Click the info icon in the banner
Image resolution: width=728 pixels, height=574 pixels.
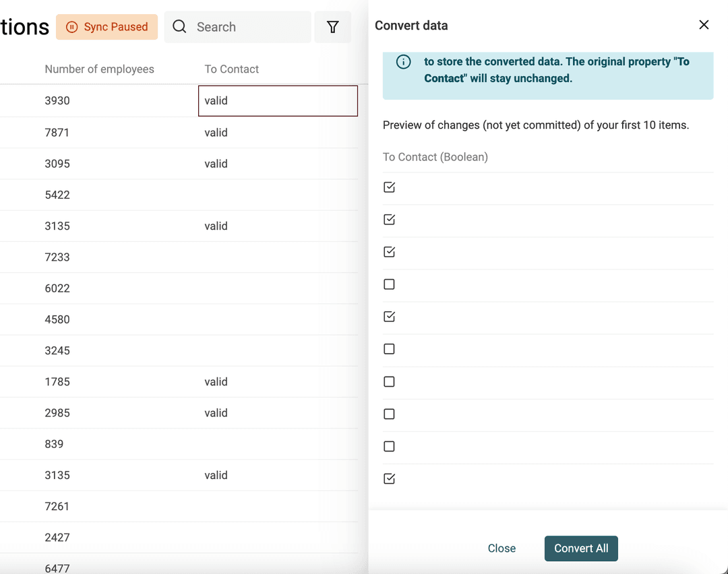(x=403, y=61)
